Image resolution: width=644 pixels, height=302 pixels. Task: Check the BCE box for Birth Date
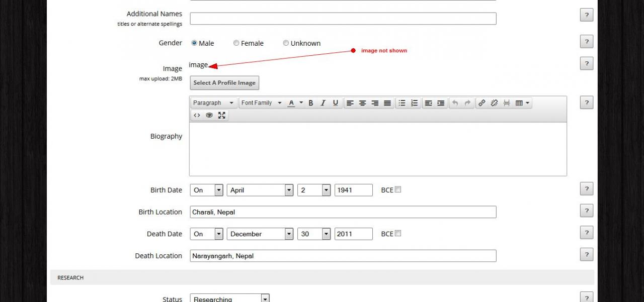(398, 190)
